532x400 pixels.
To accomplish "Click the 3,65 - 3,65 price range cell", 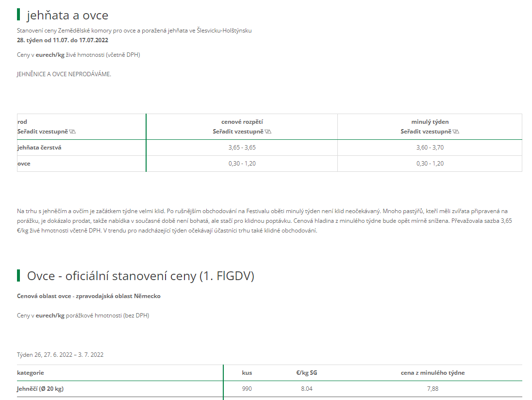I will (242, 148).
